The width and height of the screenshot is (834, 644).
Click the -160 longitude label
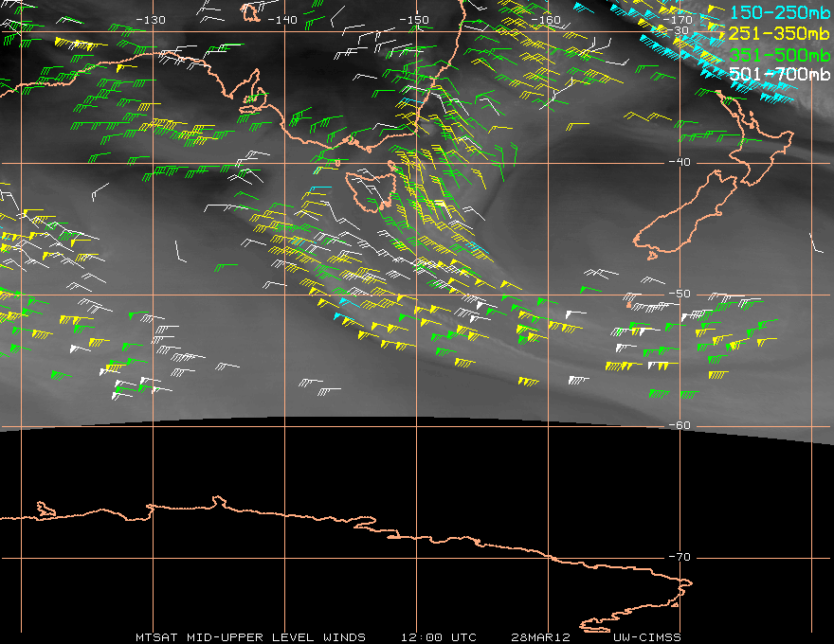[546, 20]
